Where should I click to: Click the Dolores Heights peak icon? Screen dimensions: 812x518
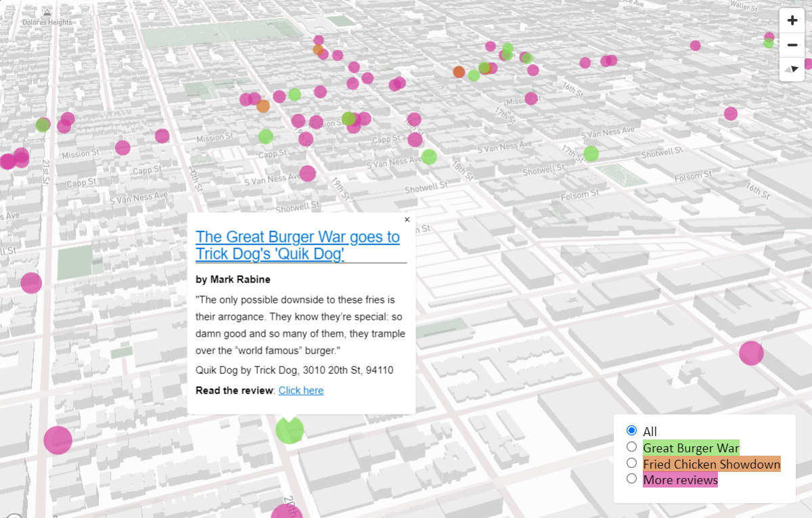click(x=46, y=14)
